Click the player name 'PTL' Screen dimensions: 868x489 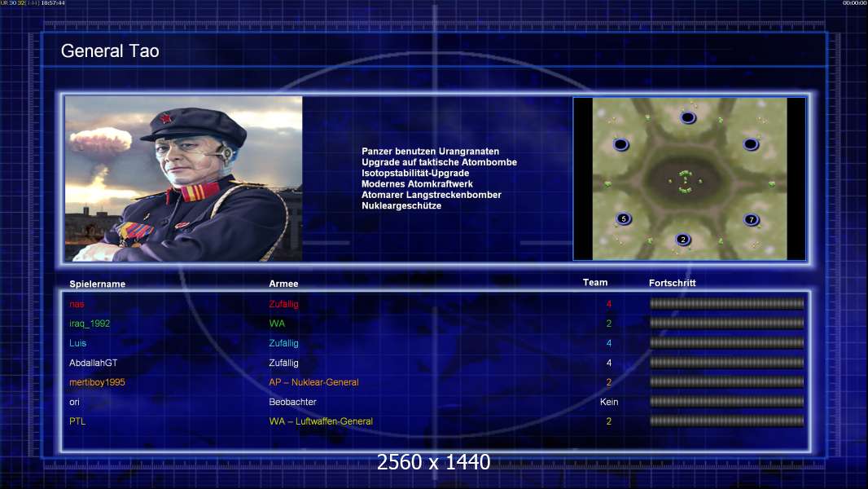pos(77,421)
